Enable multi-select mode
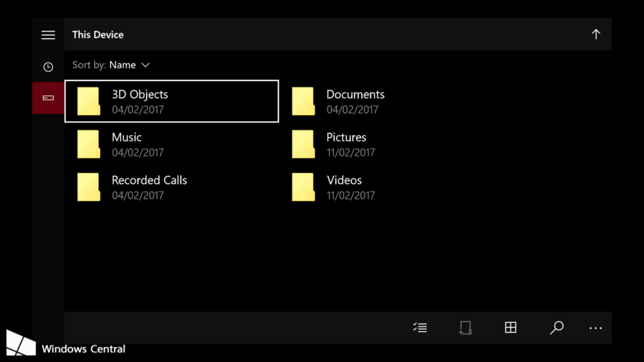The height and width of the screenshot is (362, 644). tap(419, 327)
